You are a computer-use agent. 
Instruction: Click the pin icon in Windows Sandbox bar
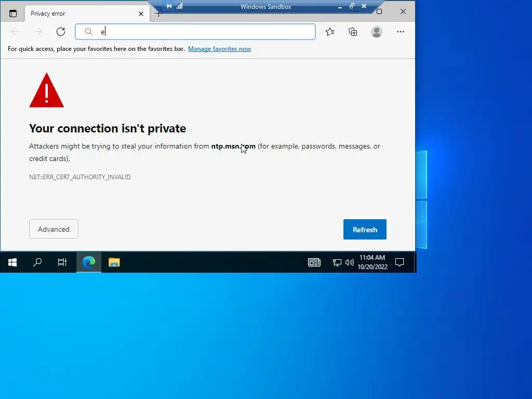click(168, 6)
